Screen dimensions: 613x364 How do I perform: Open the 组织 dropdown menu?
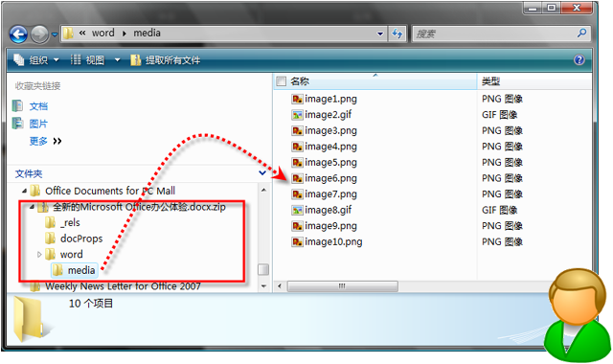[36, 59]
